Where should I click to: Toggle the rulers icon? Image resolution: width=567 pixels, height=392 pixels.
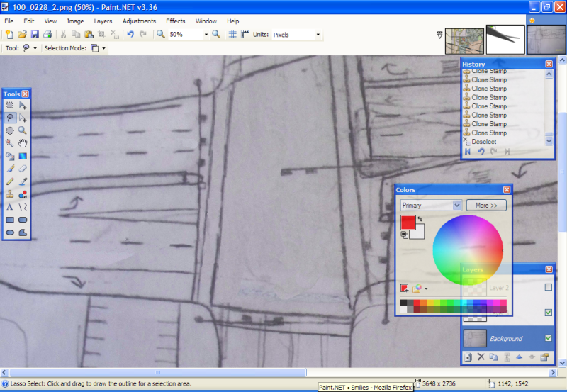coord(245,35)
